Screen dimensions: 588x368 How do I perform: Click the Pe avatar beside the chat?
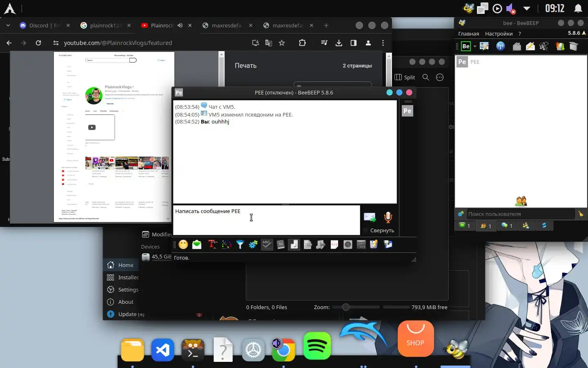407,111
